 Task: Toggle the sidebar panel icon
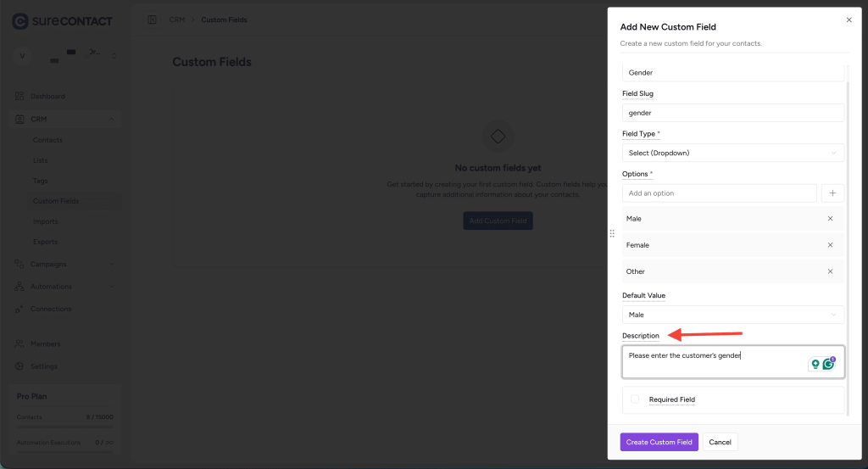tap(152, 20)
